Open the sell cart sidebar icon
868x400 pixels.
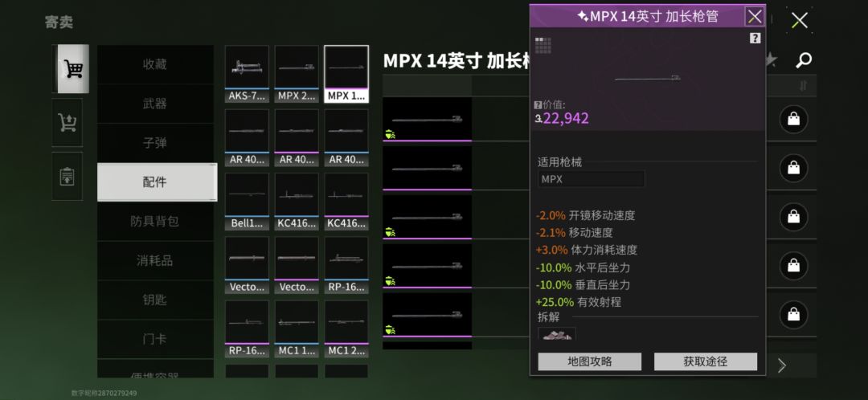67,123
